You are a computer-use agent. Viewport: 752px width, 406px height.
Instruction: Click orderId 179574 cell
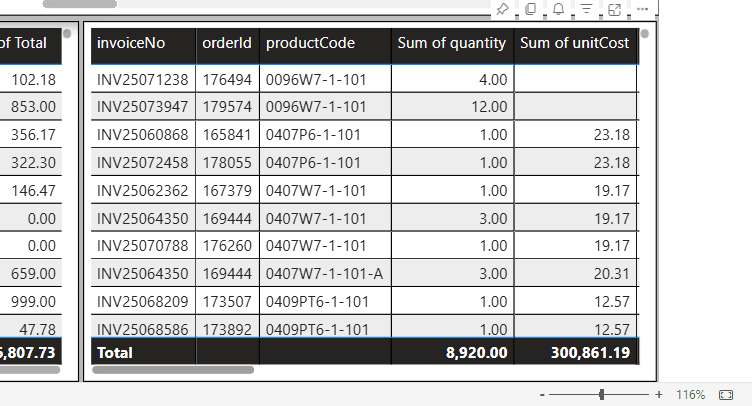(227, 106)
